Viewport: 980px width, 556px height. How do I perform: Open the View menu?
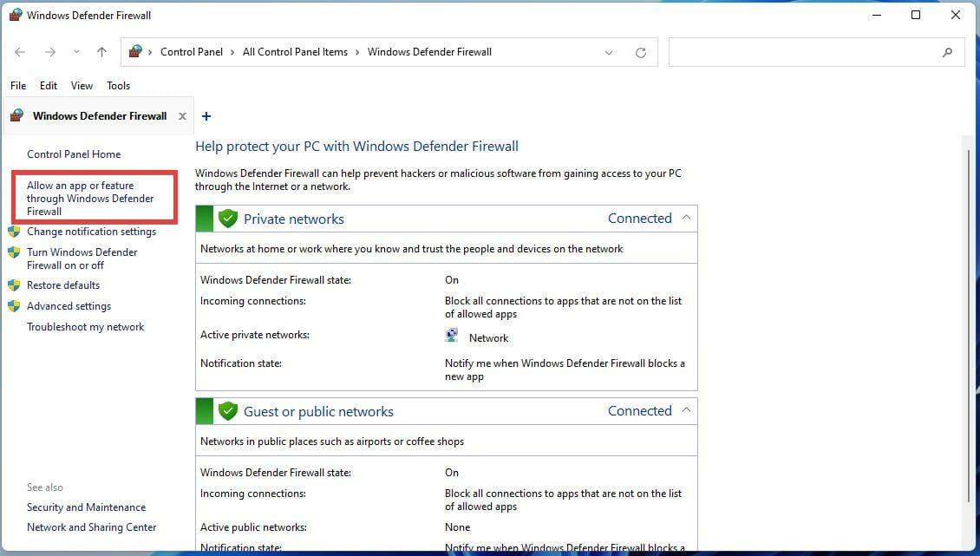coord(82,86)
